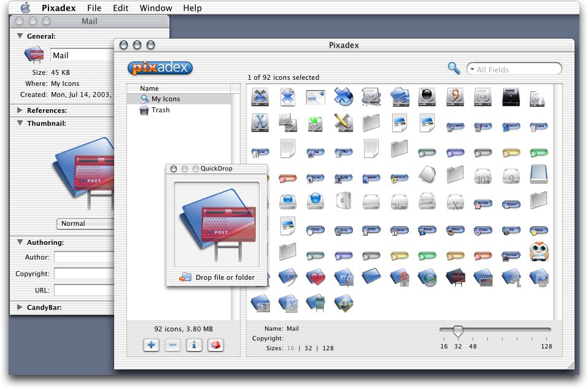This screenshot has height=389, width=588.
Task: Select the Movie pill icon
Action: point(427,230)
